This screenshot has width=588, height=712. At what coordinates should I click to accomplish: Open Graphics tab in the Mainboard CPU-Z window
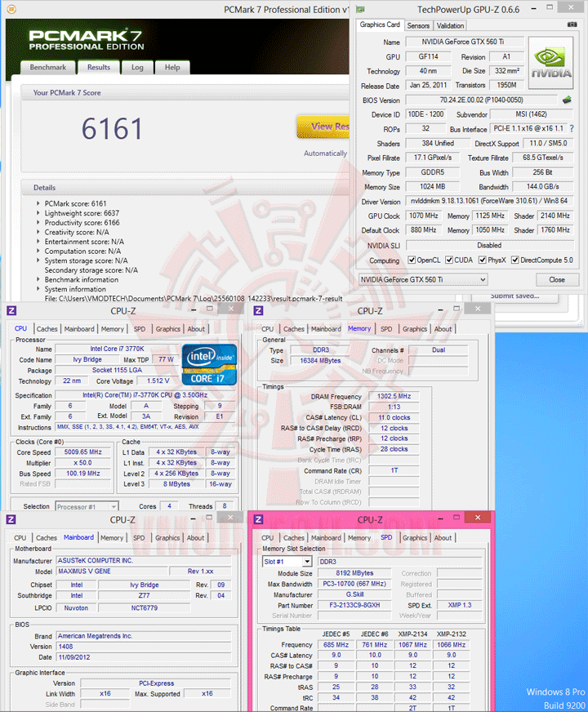tap(167, 537)
